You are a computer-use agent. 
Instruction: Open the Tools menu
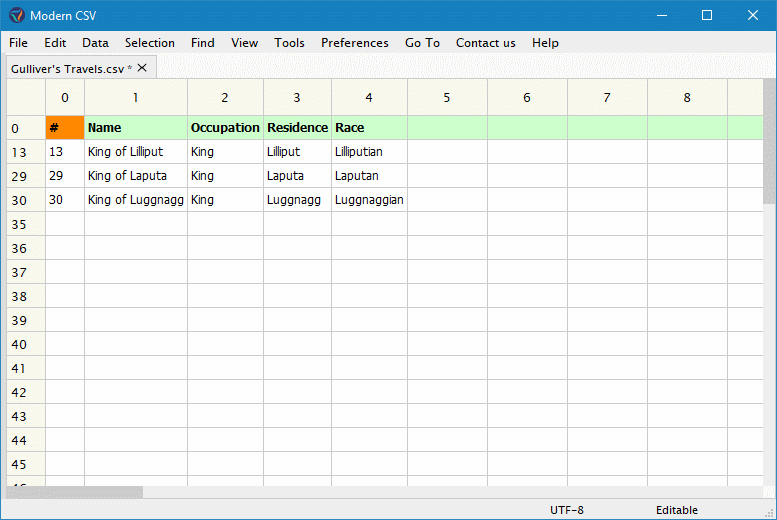[x=289, y=43]
